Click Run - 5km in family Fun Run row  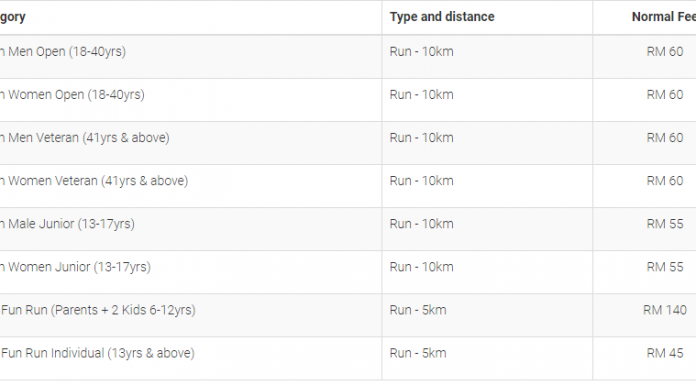pyautogui.click(x=418, y=310)
